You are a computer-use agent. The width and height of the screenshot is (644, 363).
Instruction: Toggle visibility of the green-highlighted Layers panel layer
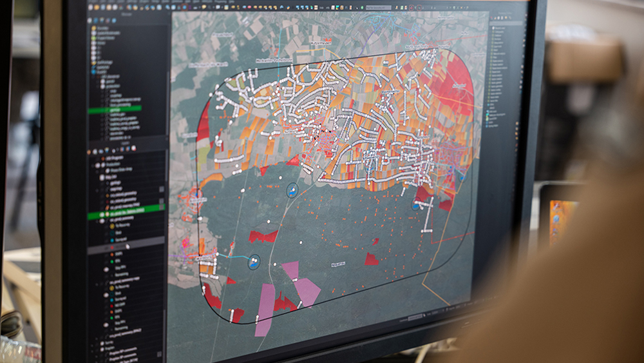tap(100, 215)
